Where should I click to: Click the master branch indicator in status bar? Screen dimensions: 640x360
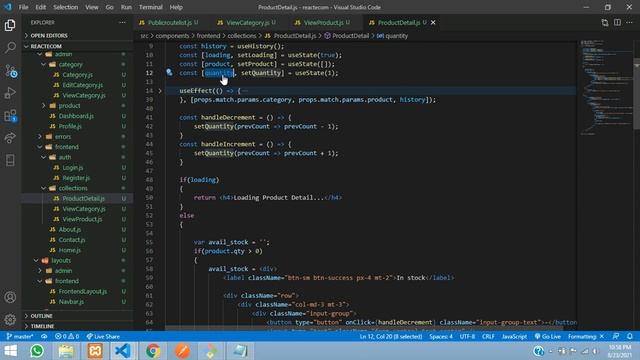tap(20, 336)
